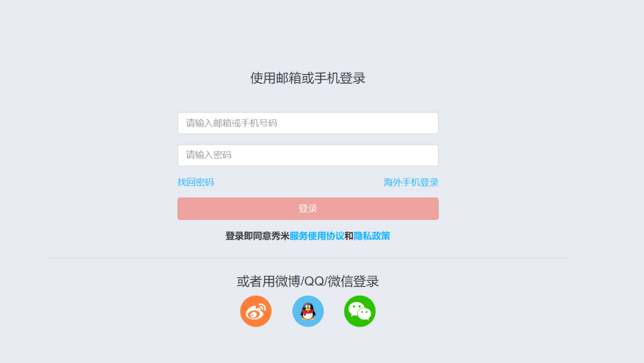The image size is (644, 363).
Task: Open the 找回密码 link
Action: [x=196, y=182]
